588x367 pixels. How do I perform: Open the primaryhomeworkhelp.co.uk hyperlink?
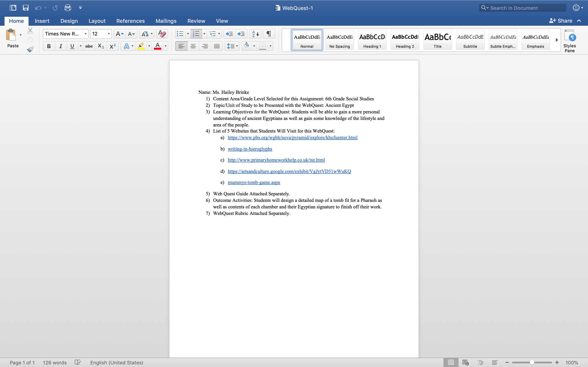pyautogui.click(x=276, y=160)
